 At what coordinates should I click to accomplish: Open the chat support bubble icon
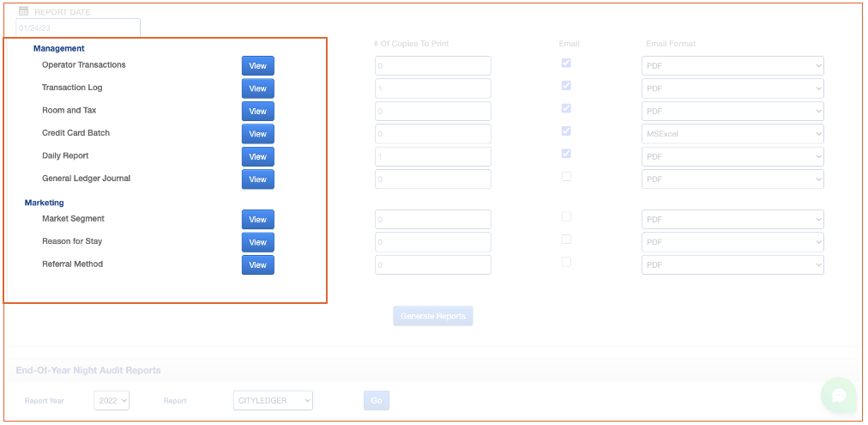tap(838, 395)
